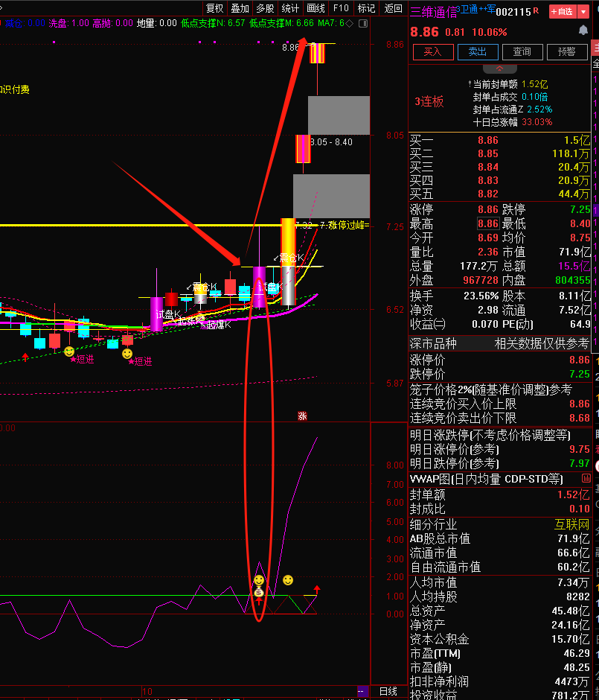Click the smiley face with the right 短进 label
This screenshot has width=599, height=700.
(x=127, y=354)
